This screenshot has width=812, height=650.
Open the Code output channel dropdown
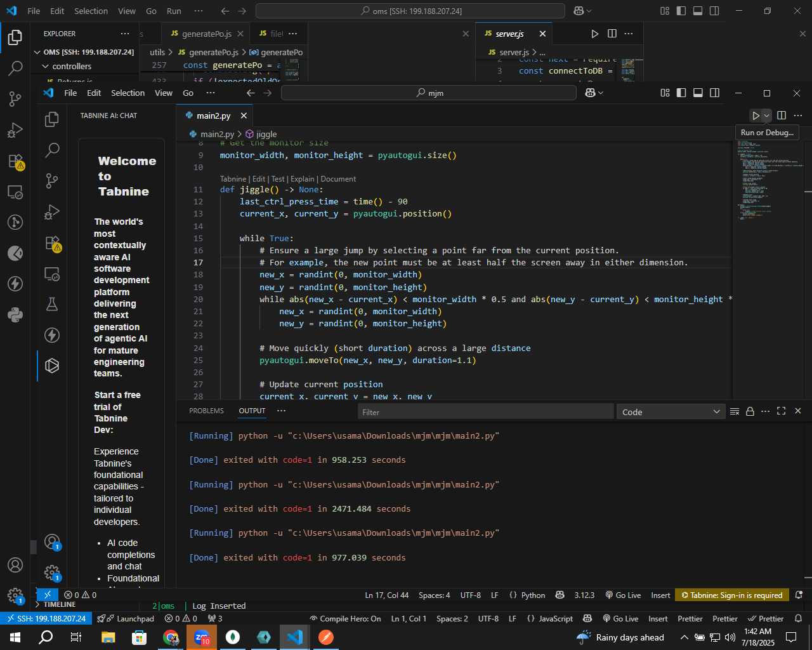(671, 411)
